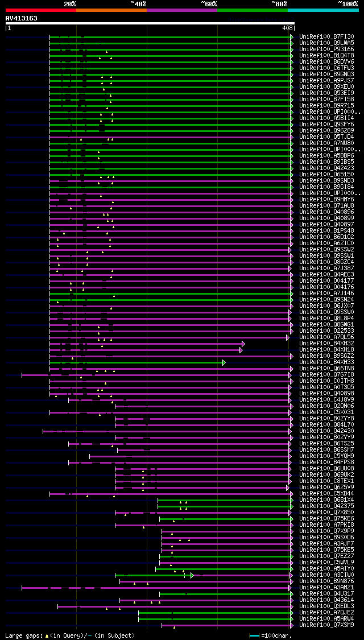Select UniRef100_Q4U317 label
The width and height of the screenshot is (364, 640).
pyautogui.click(x=326, y=594)
